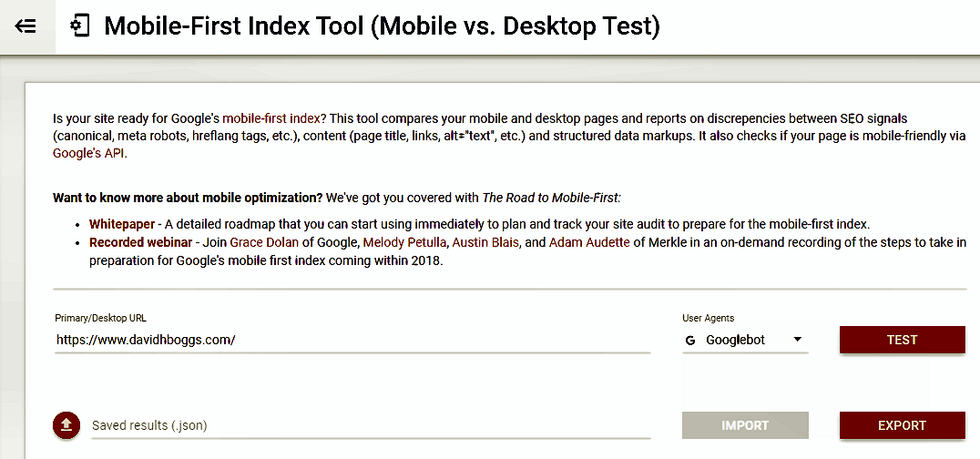Click the IMPORT button
This screenshot has height=459, width=980.
[x=745, y=425]
